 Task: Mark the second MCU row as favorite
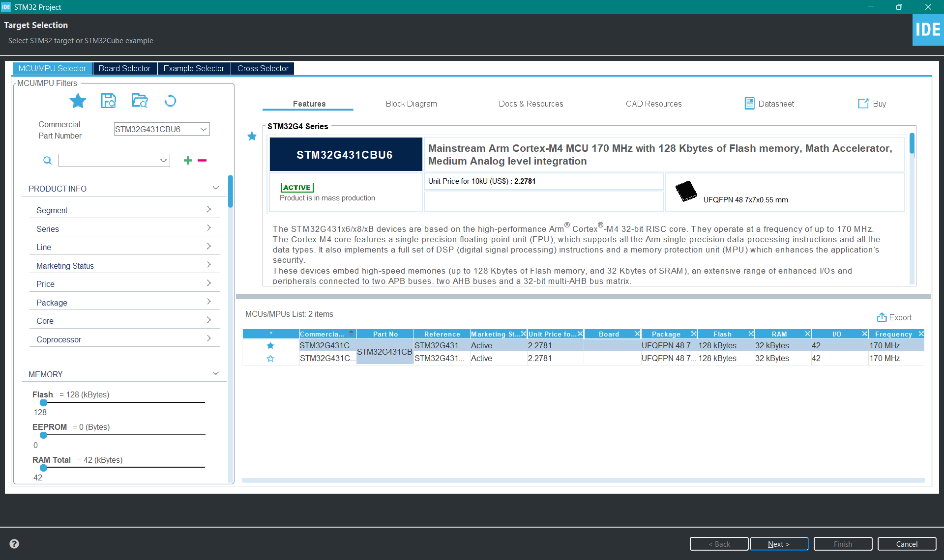[270, 359]
